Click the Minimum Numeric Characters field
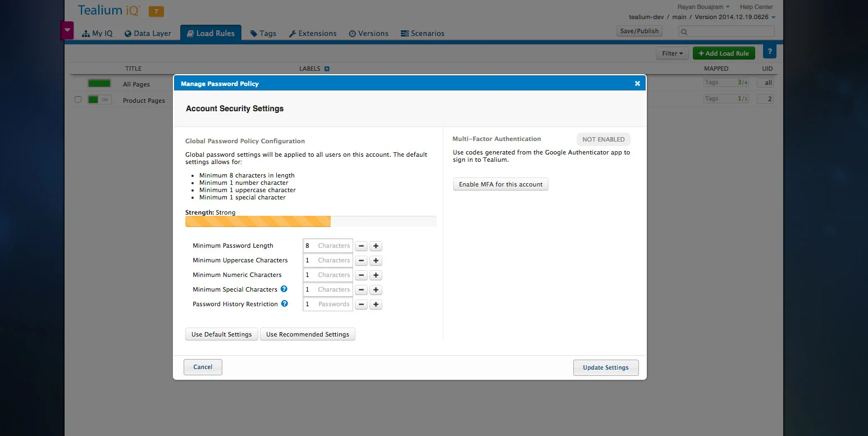 click(x=328, y=275)
